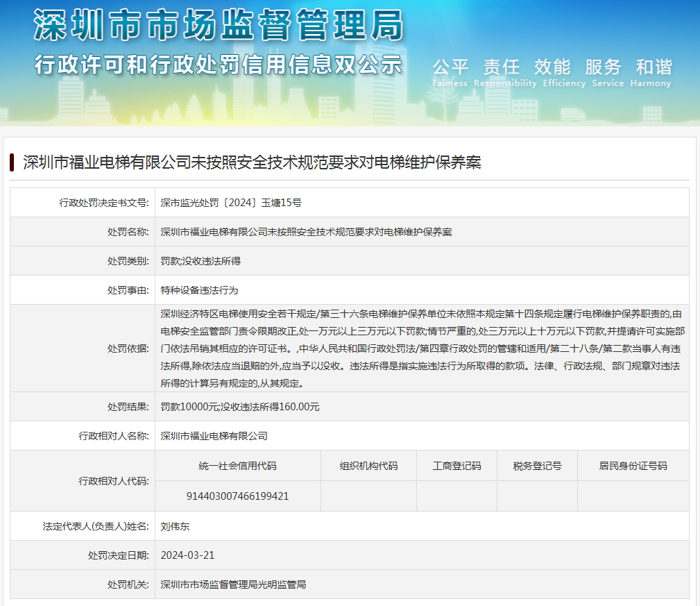Click the 税务登记号 column header
700x606 pixels.
coord(537,466)
